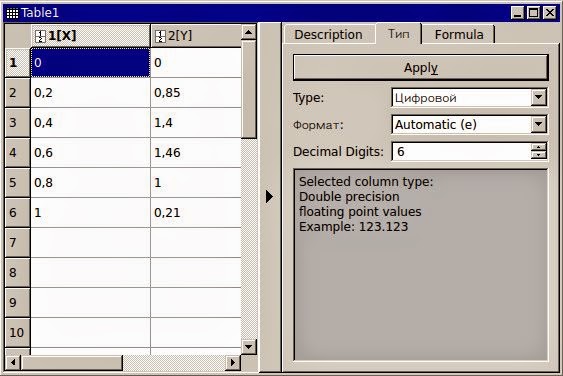This screenshot has width=563, height=376.
Task: Click the horizontal scrollbar left arrow
Action: (x=13, y=362)
